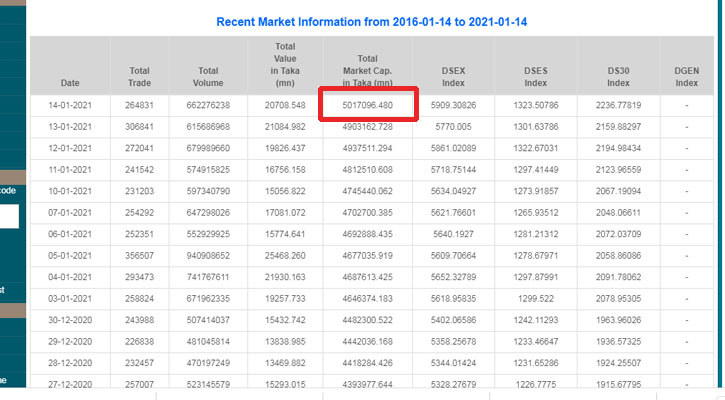This screenshot has height=400, width=725.
Task: Click the Total Value in Taka header
Action: click(x=285, y=64)
